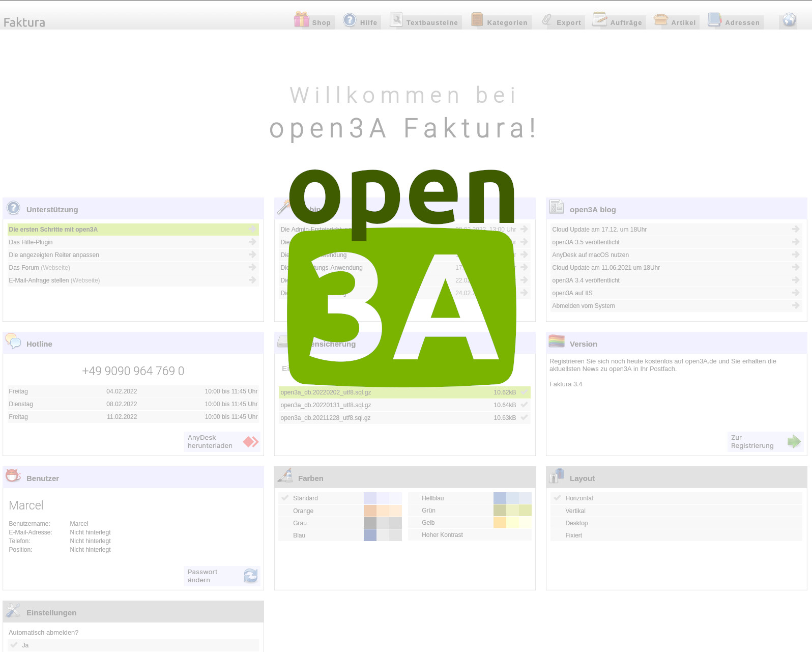The width and height of the screenshot is (812, 652).
Task: Click 'AnyDesk herunterladen' button
Action: click(x=222, y=442)
